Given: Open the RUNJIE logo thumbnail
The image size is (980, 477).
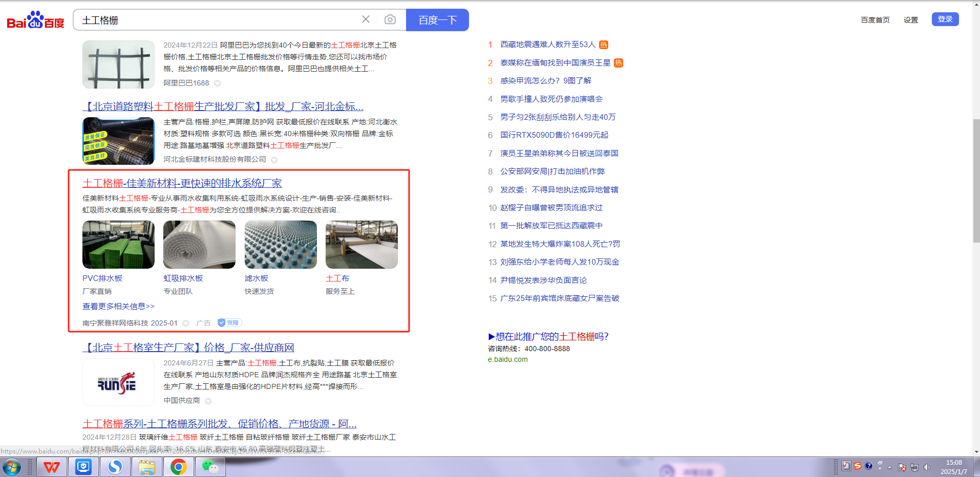Looking at the screenshot, I should [x=118, y=382].
